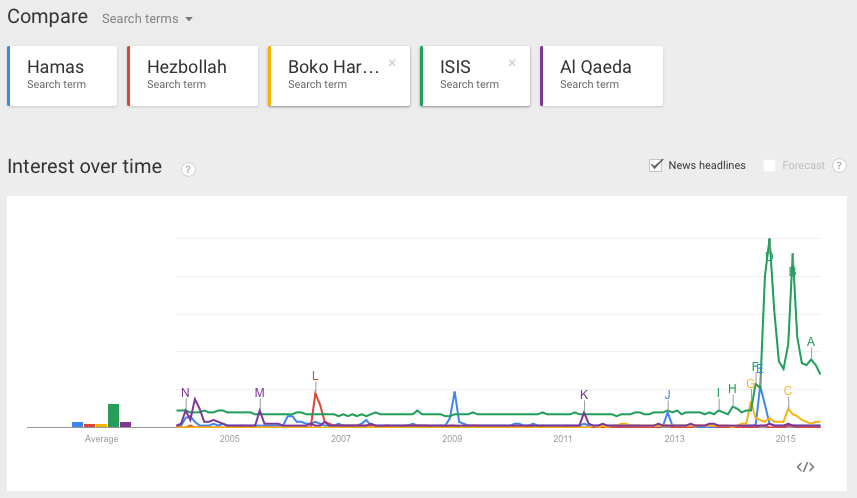Viewport: 857px width, 498px height.
Task: Uncheck the News headlines checkbox
Action: 657,165
